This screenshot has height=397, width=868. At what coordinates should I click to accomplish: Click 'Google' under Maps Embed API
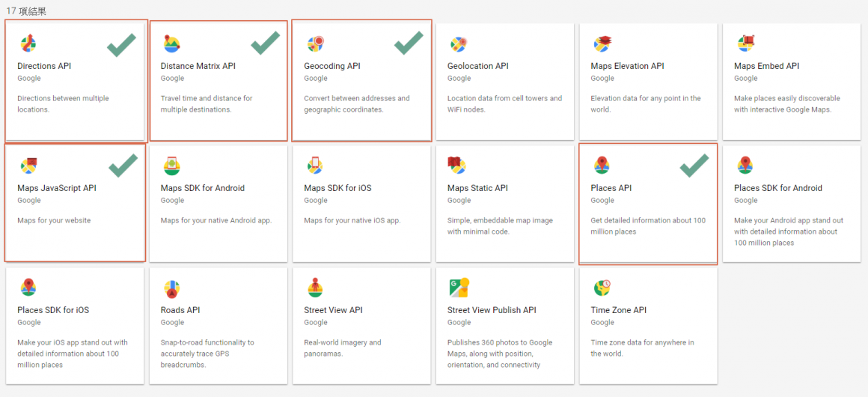pyautogui.click(x=746, y=78)
